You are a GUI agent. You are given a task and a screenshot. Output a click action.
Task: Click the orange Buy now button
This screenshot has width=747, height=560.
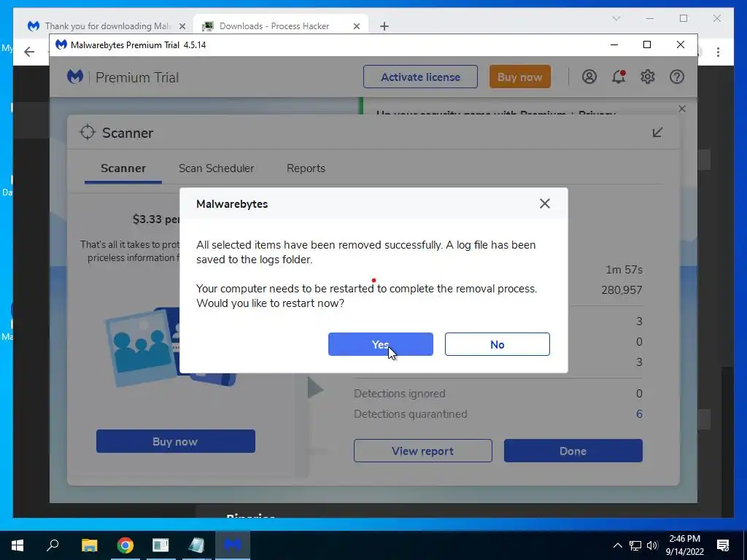tap(519, 77)
